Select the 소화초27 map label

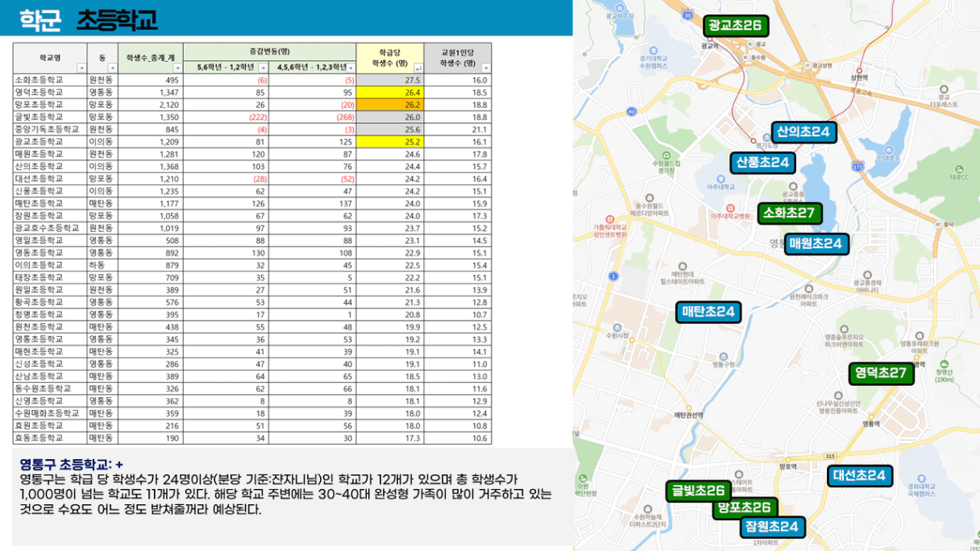tap(789, 213)
